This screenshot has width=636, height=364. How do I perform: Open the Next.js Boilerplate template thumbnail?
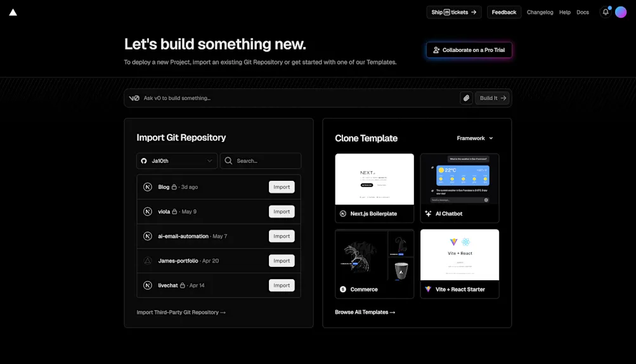(x=374, y=179)
